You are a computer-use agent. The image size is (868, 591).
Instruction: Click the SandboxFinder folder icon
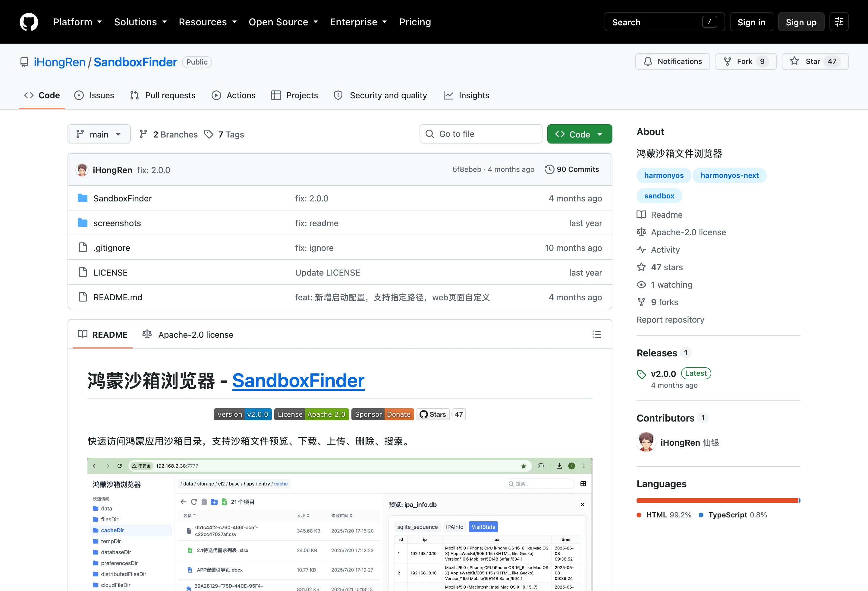tap(83, 198)
